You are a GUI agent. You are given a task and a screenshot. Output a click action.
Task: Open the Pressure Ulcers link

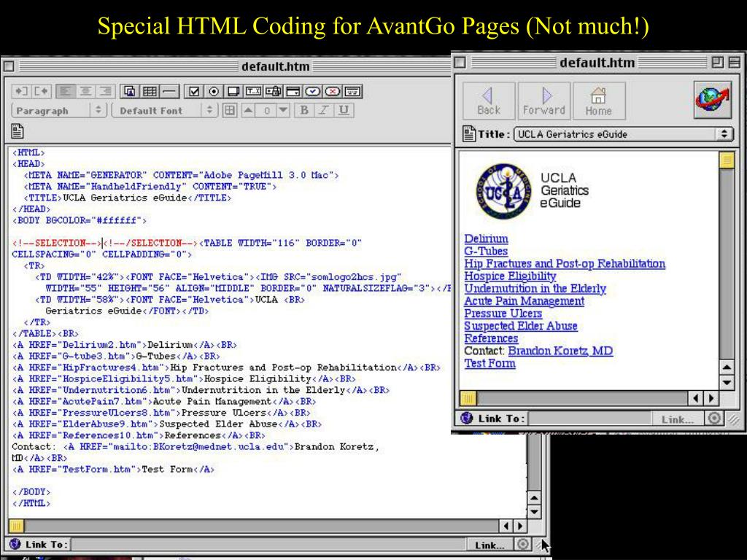click(503, 313)
